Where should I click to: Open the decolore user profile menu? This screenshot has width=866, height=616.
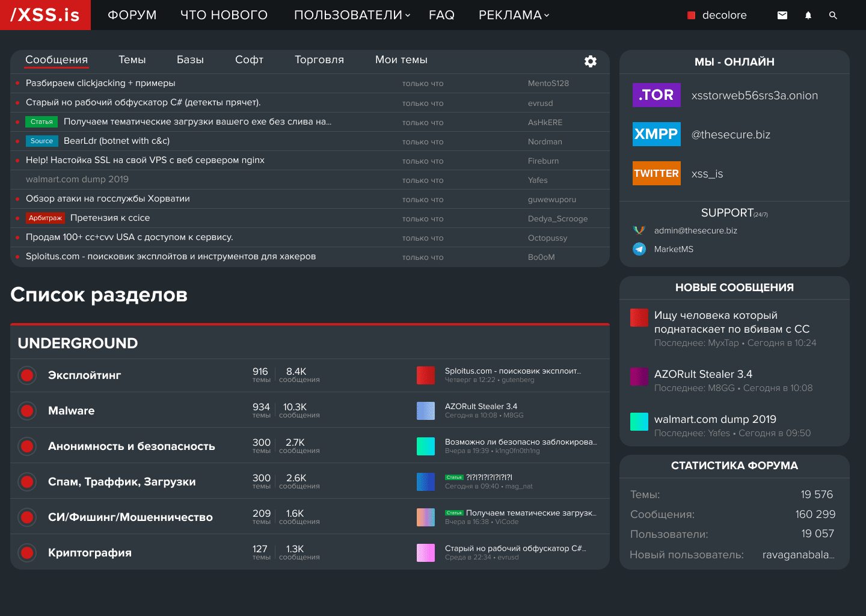725,15
